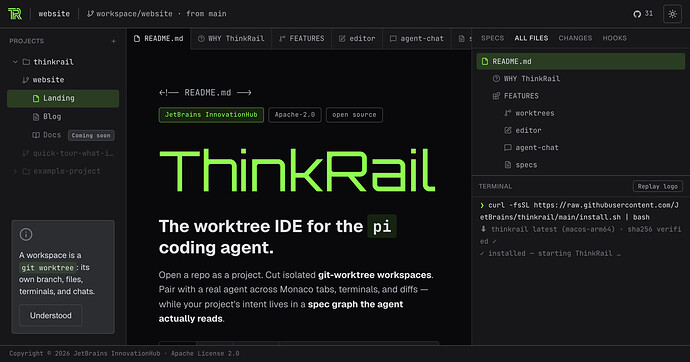Add a new project with the plus icon

click(x=114, y=41)
